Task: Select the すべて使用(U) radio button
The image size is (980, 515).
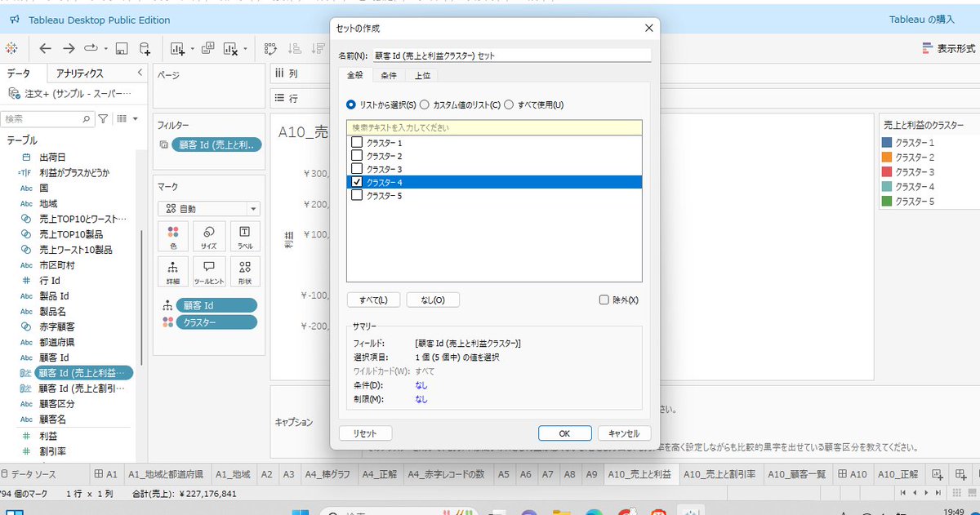Action: click(x=509, y=104)
